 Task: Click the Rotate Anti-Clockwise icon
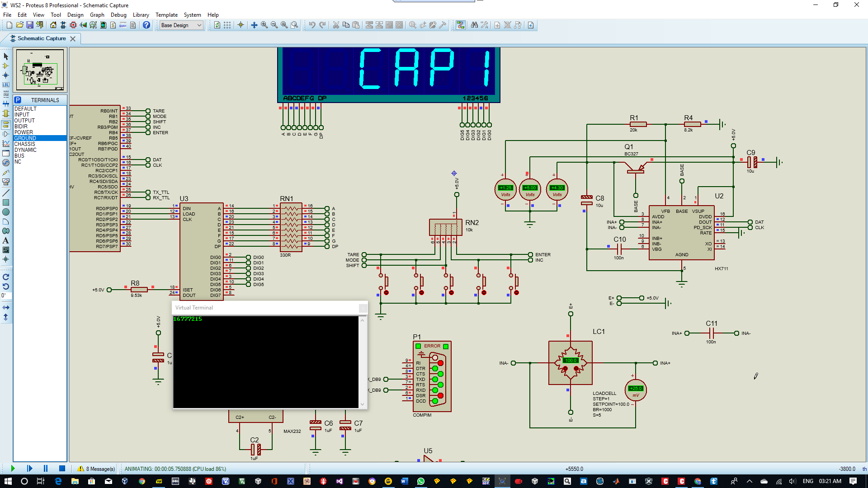(x=6, y=286)
